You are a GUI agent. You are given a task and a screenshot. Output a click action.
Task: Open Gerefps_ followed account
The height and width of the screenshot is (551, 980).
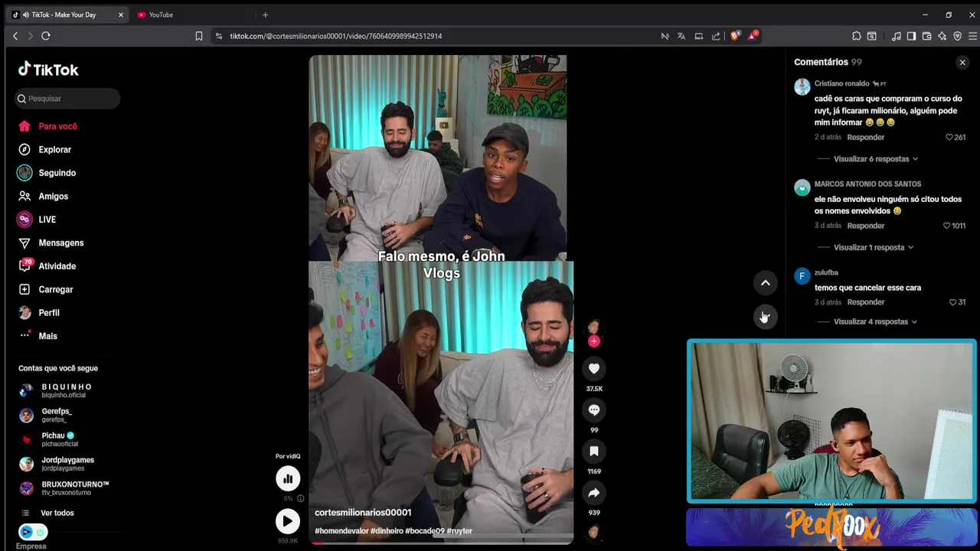point(45,416)
